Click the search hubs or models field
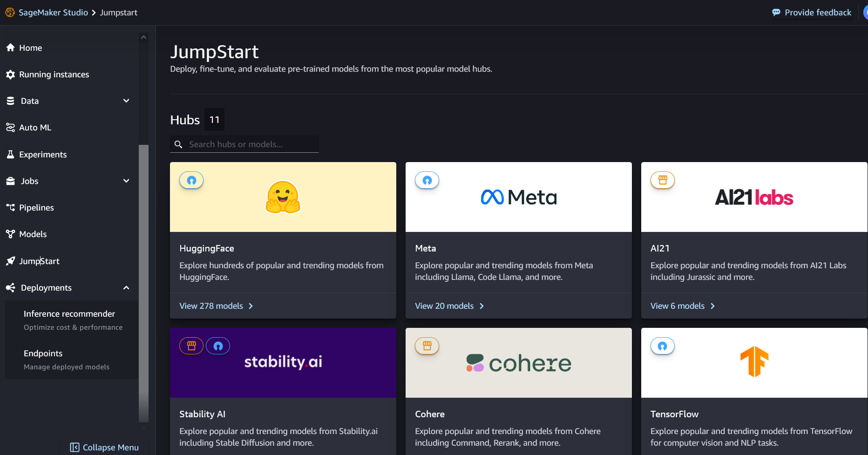868x455 pixels. [244, 144]
